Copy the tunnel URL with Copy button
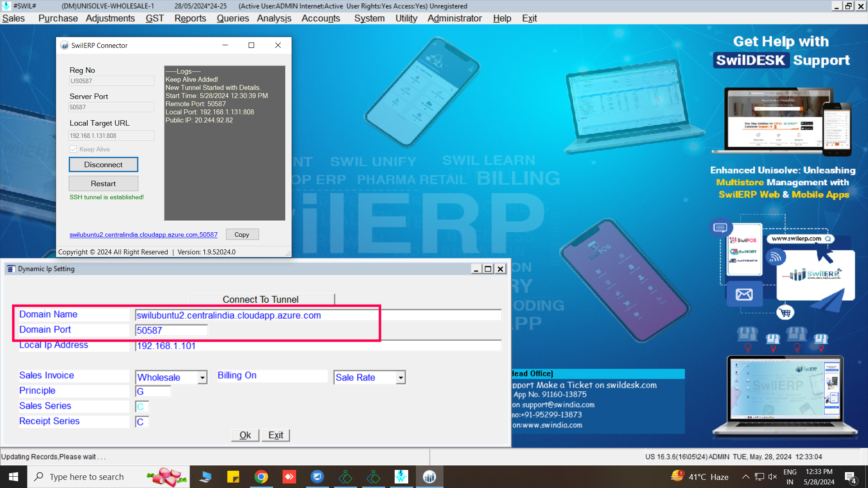The image size is (868, 488). [x=242, y=235]
